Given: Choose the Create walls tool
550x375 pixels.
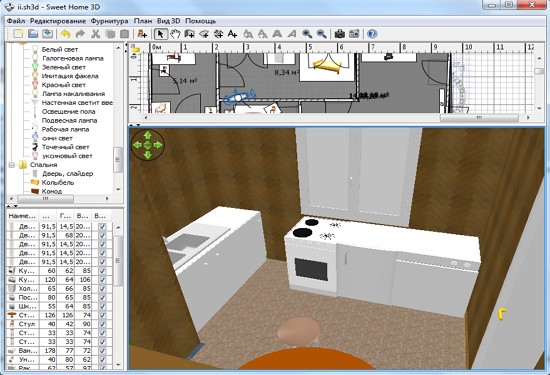Looking at the screenshot, I should pyautogui.click(x=189, y=34).
